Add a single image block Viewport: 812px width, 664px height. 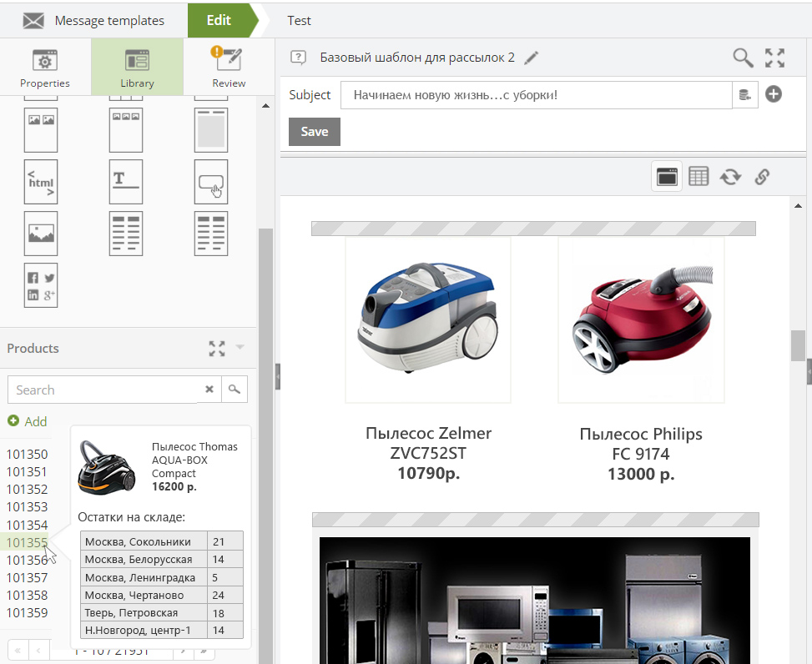pyautogui.click(x=41, y=234)
